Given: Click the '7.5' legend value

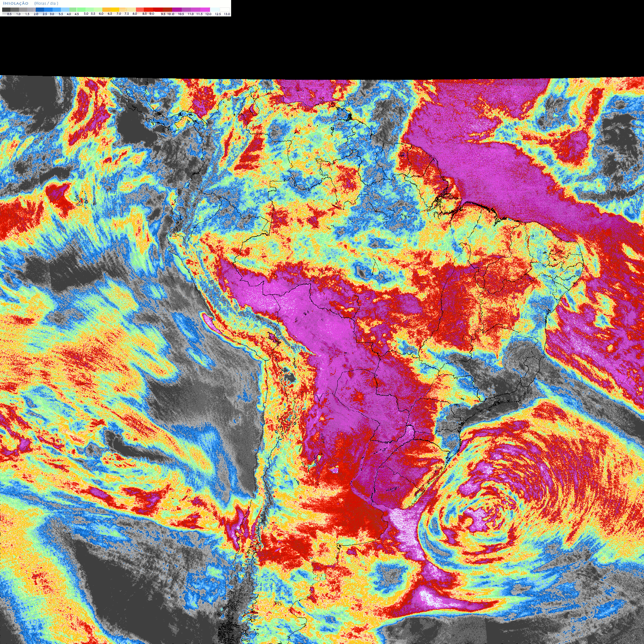Looking at the screenshot, I should pyautogui.click(x=127, y=14).
